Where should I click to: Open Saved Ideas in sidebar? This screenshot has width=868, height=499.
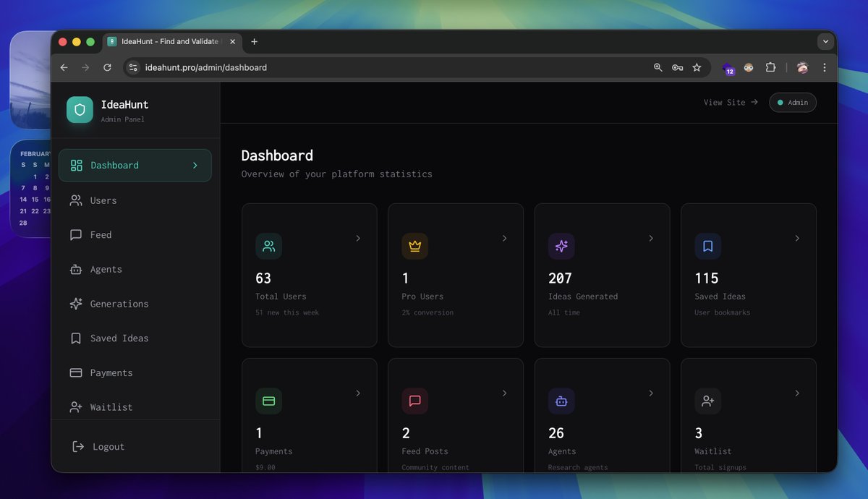coord(135,338)
